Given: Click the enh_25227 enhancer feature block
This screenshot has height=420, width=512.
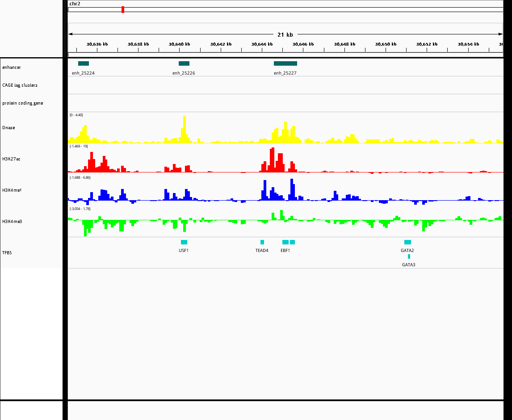Looking at the screenshot, I should pos(285,63).
